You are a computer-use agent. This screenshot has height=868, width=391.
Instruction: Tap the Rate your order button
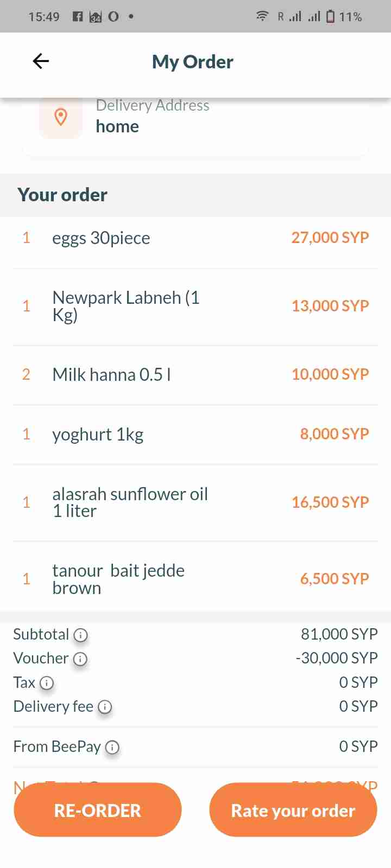(x=293, y=810)
